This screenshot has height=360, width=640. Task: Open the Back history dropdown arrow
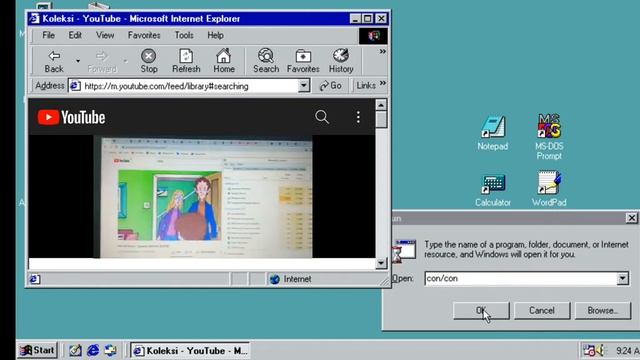[x=78, y=61]
